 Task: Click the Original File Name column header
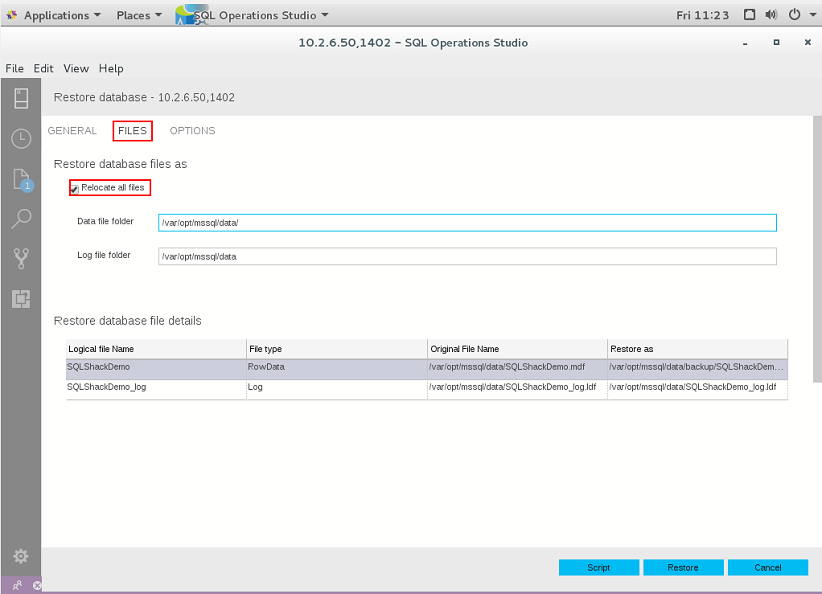(x=517, y=349)
